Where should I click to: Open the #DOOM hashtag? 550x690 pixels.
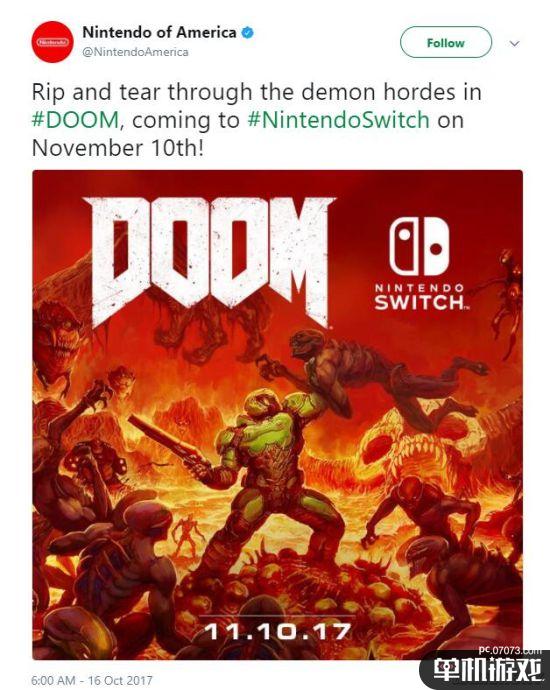click(x=75, y=120)
